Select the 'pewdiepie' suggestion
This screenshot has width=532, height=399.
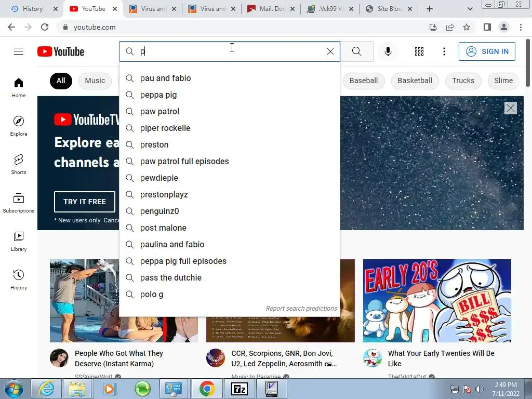[x=229, y=178]
